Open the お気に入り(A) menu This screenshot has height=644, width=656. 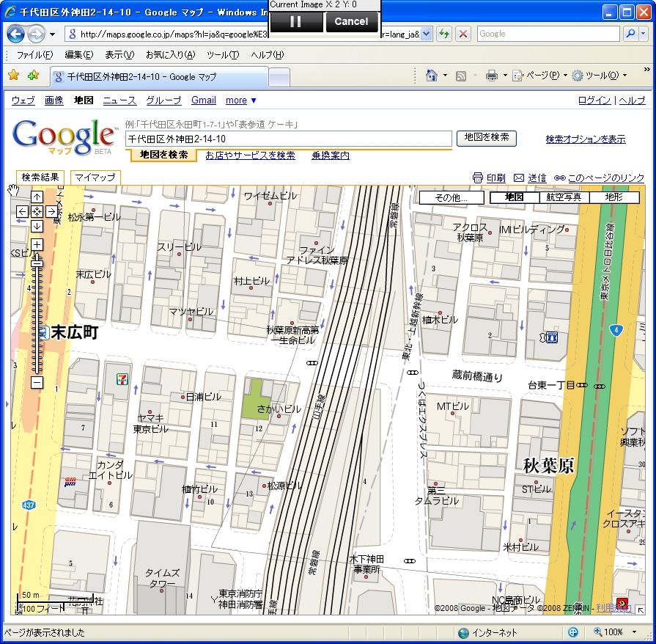coord(171,55)
